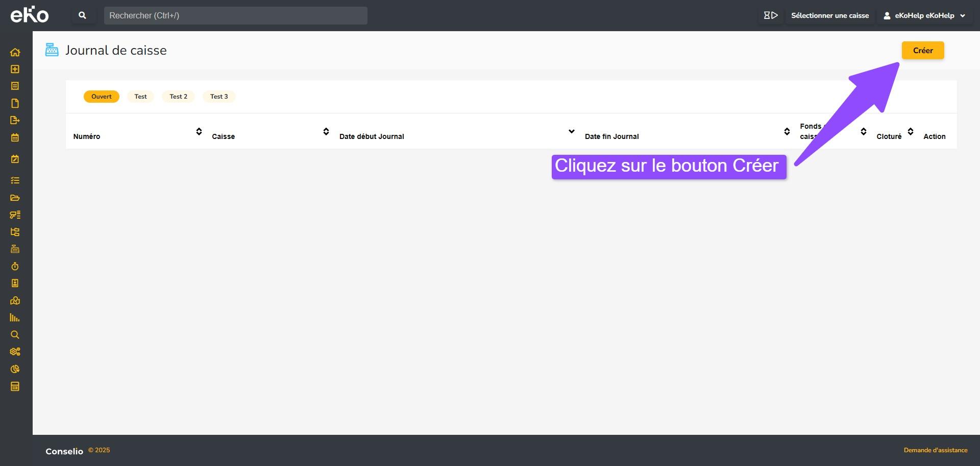Switch to the Test 2 filter
Image resolution: width=980 pixels, height=466 pixels.
point(178,97)
